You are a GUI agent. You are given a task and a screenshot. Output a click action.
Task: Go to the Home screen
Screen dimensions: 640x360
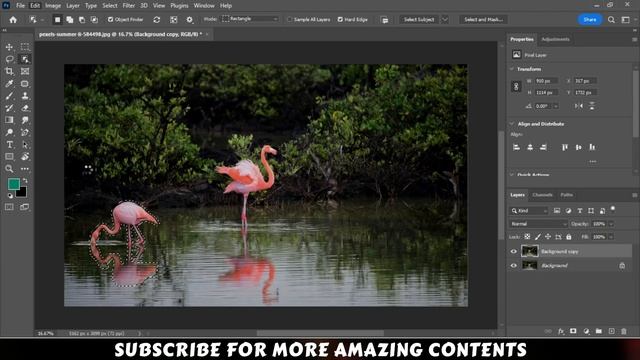13,20
